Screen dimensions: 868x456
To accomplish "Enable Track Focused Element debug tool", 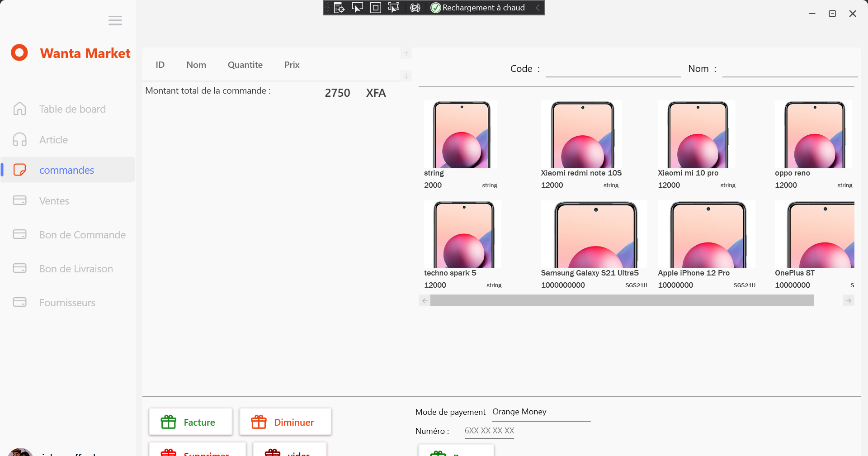I will coord(394,8).
